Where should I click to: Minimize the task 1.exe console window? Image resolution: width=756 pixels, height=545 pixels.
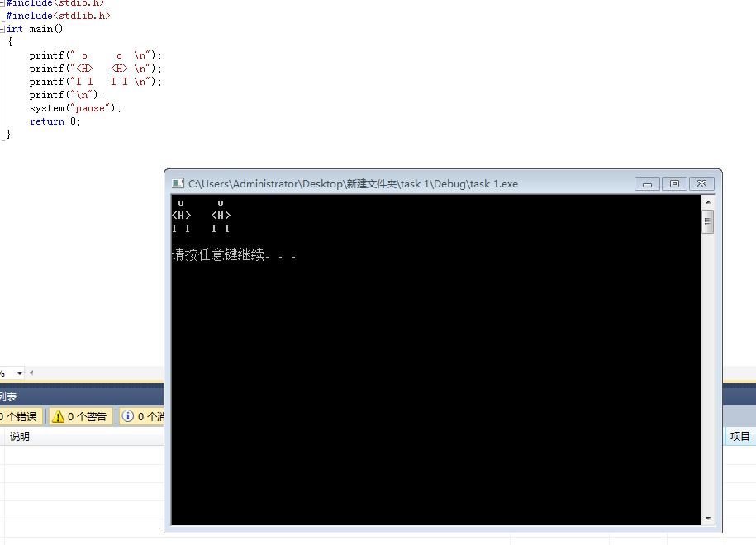click(647, 184)
